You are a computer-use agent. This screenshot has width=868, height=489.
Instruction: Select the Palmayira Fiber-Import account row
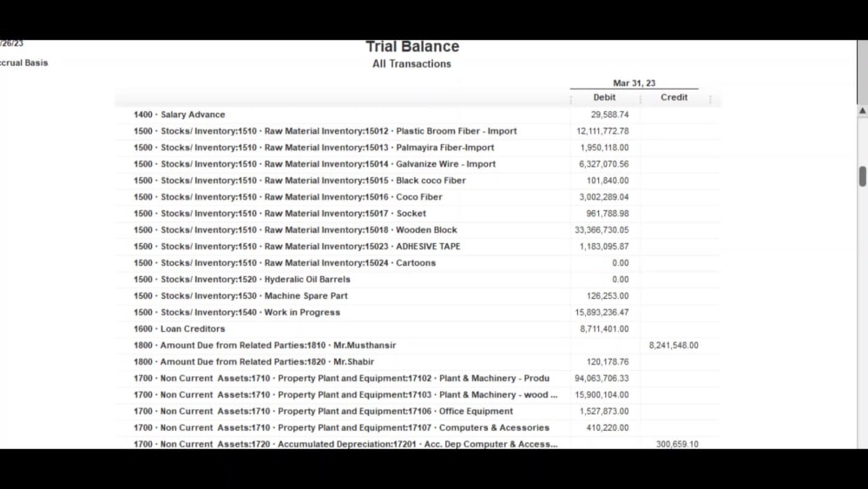tap(418, 148)
